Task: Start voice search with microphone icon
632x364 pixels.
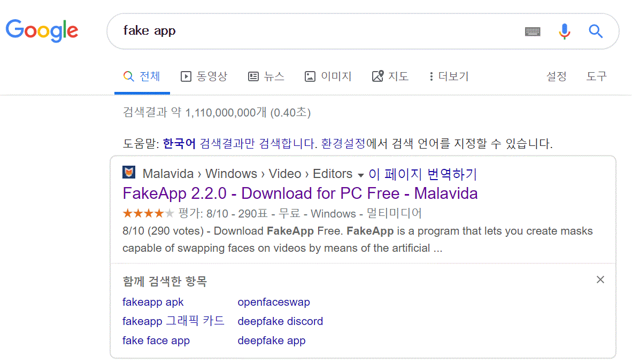Action: click(x=564, y=31)
